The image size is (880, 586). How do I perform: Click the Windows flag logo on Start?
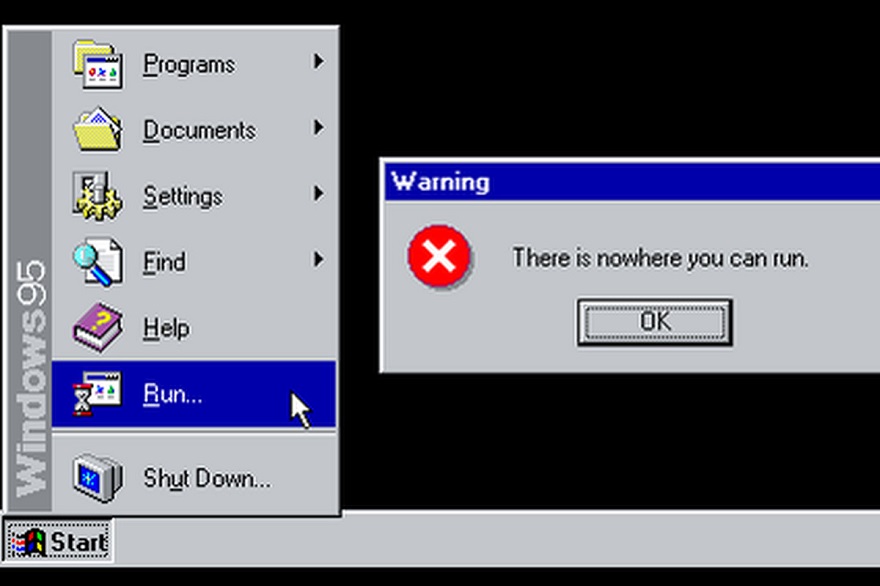click(28, 542)
